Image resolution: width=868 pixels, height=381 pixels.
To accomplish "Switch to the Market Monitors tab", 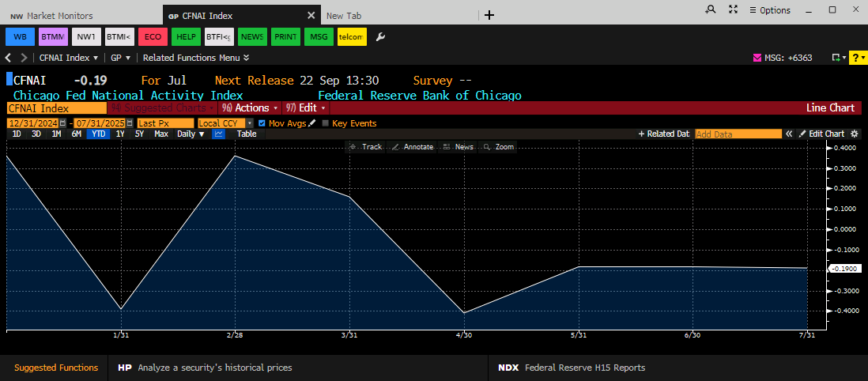I will point(51,16).
